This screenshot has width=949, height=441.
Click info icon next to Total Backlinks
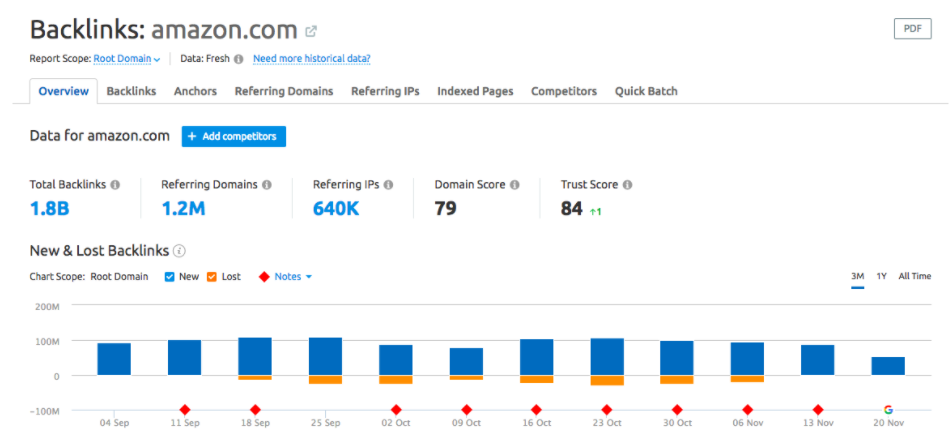coord(115,185)
